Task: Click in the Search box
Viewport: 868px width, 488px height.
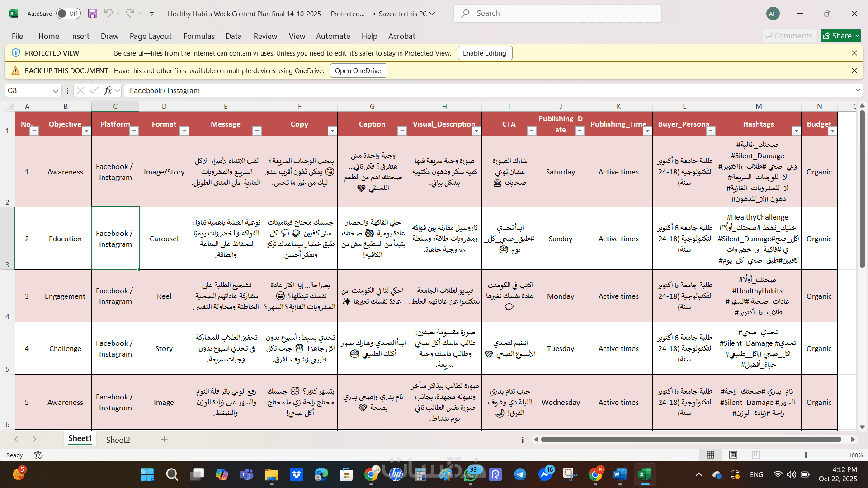Action: point(557,14)
